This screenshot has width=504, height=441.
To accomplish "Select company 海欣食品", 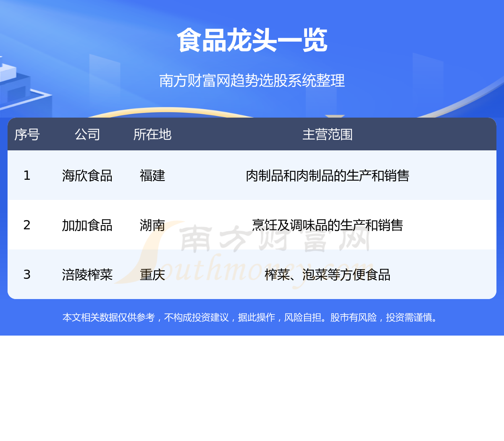I will coord(87,176).
